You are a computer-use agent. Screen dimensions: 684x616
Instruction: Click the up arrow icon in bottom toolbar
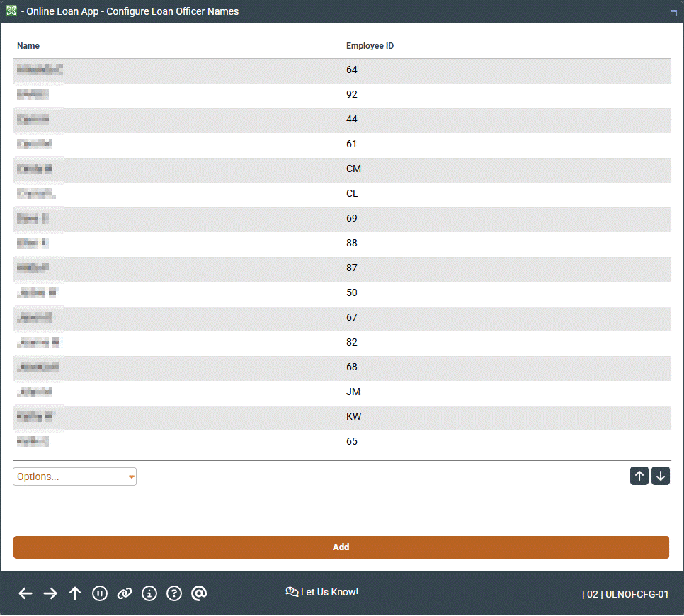tap(75, 593)
